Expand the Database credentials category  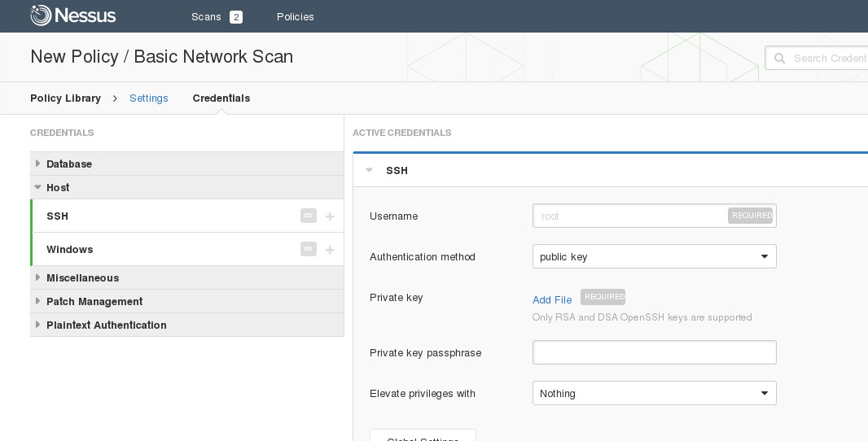point(38,164)
